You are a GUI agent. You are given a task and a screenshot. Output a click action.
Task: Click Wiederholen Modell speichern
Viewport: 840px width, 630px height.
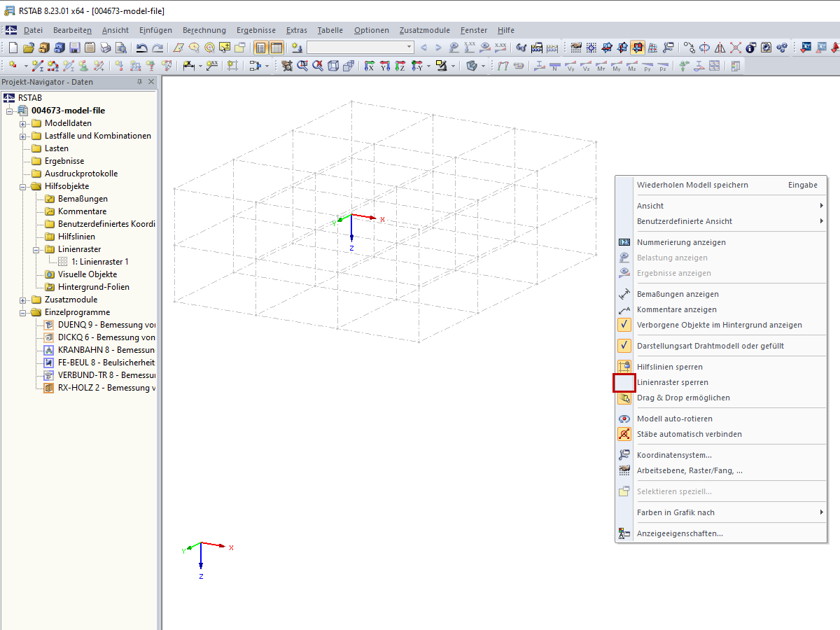tap(721, 185)
